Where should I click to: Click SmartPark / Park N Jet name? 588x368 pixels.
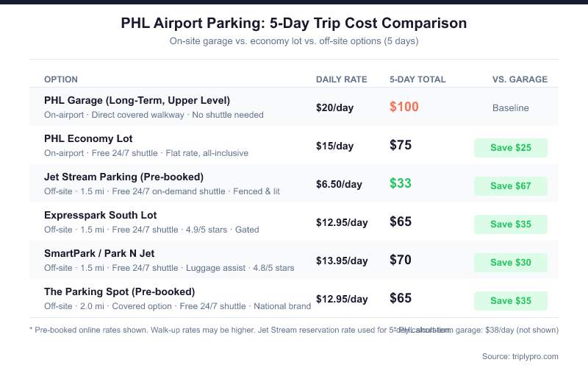99,253
